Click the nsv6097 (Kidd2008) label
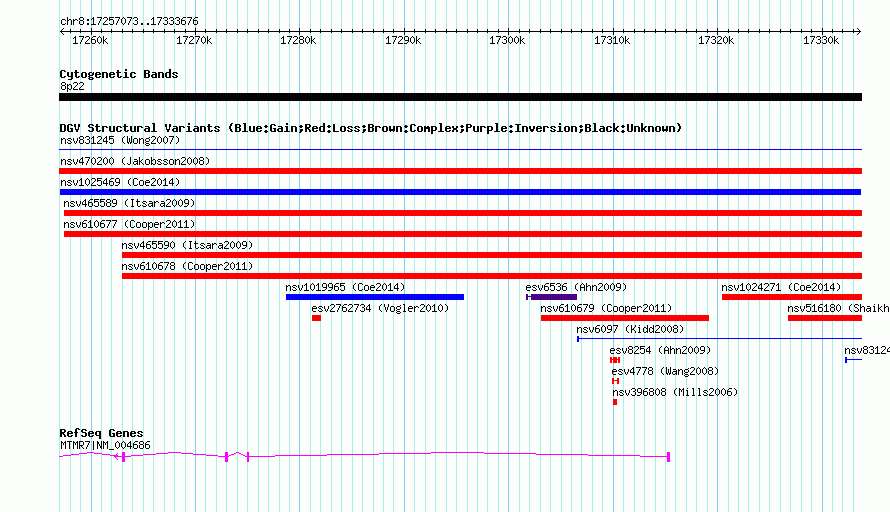Screen dimensions: 890x512 tap(630, 329)
